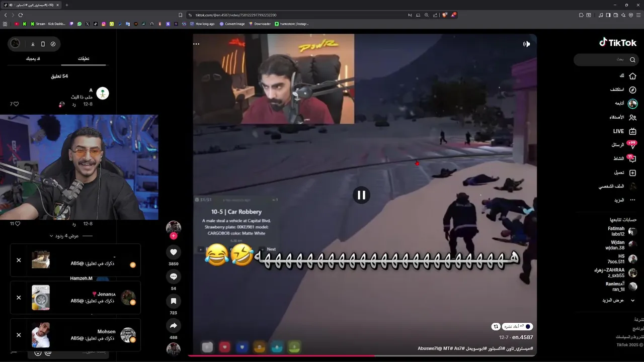The image size is (644, 362).
Task: Open followed account Fatimah labs12
Action: (622, 231)
